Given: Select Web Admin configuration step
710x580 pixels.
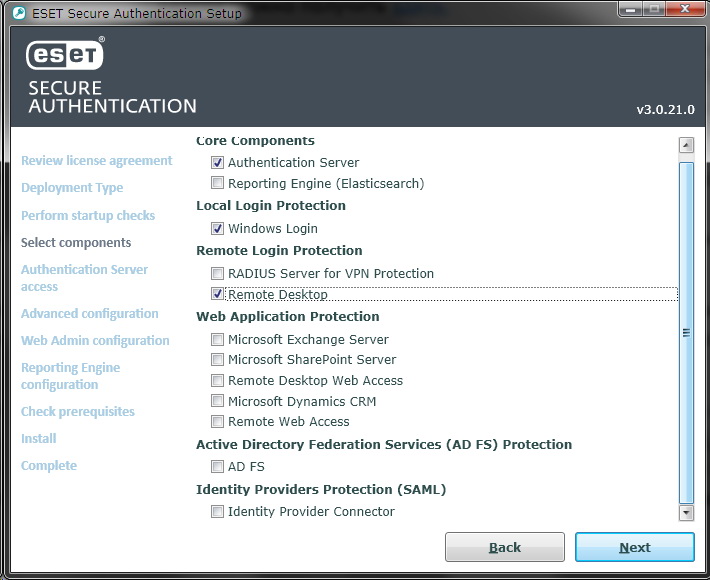Looking at the screenshot, I should [95, 340].
